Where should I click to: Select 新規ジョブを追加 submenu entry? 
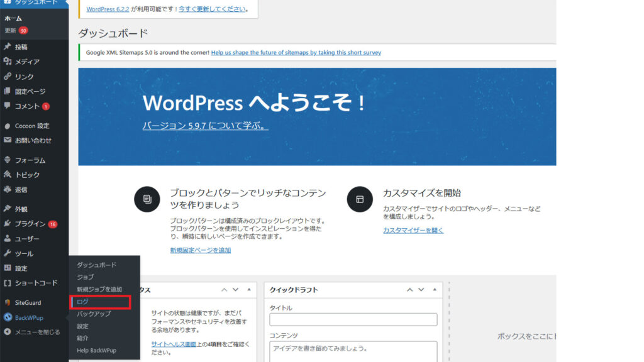[x=99, y=289]
